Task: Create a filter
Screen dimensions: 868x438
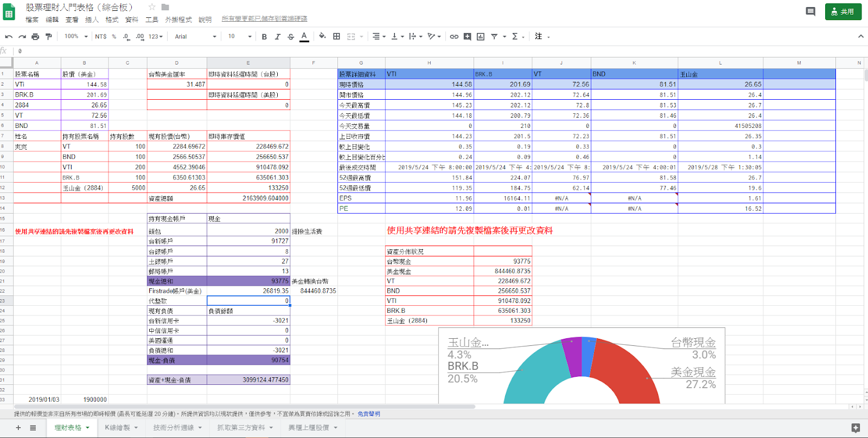Action: [x=494, y=36]
